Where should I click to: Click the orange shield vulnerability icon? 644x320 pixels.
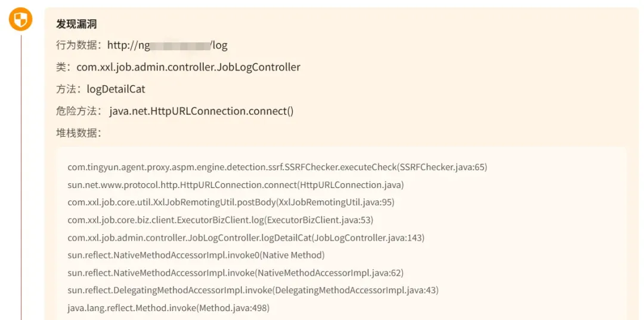21,20
